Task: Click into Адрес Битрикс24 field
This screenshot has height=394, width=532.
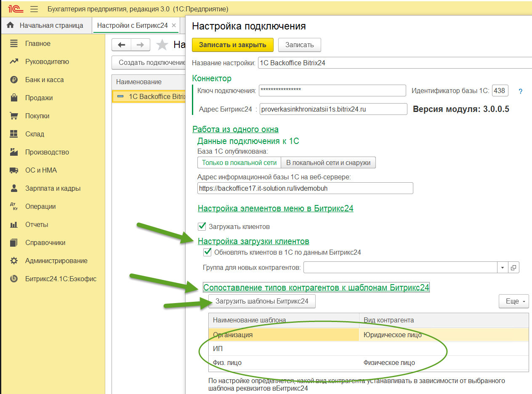Action: (333, 109)
